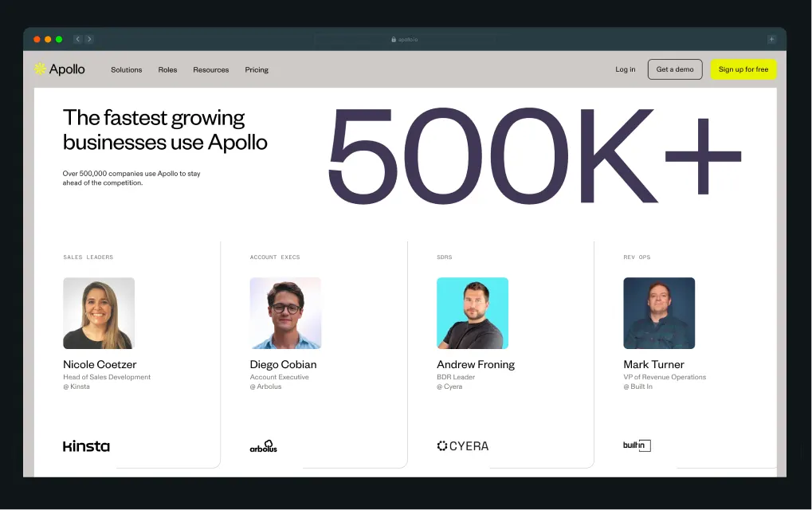The width and height of the screenshot is (812, 510).
Task: Click the lock icon in the address bar
Action: 394,39
